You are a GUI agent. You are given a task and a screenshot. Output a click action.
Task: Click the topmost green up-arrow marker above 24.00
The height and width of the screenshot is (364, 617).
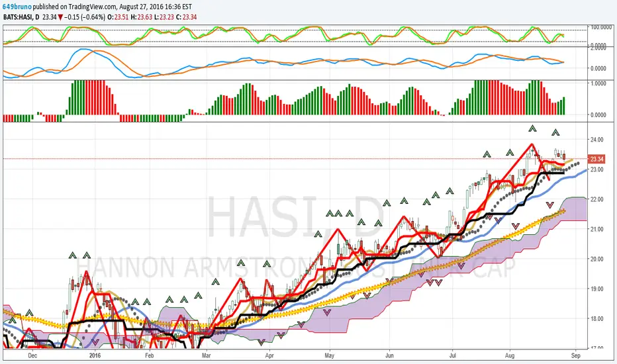tap(532, 128)
